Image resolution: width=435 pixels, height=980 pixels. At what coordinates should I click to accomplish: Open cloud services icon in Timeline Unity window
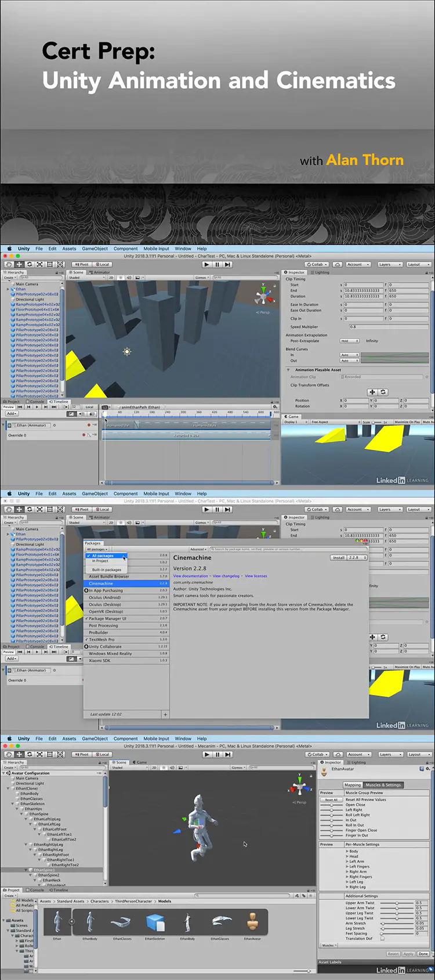pyautogui.click(x=336, y=264)
